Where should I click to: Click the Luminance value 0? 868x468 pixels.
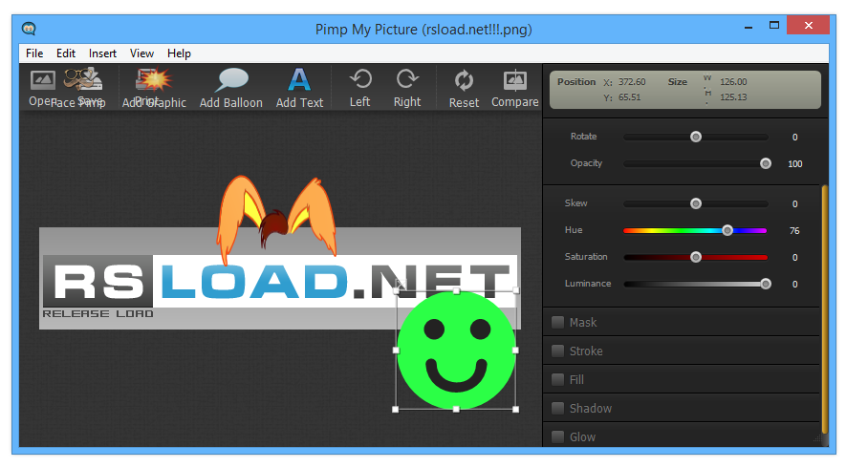pyautogui.click(x=795, y=285)
